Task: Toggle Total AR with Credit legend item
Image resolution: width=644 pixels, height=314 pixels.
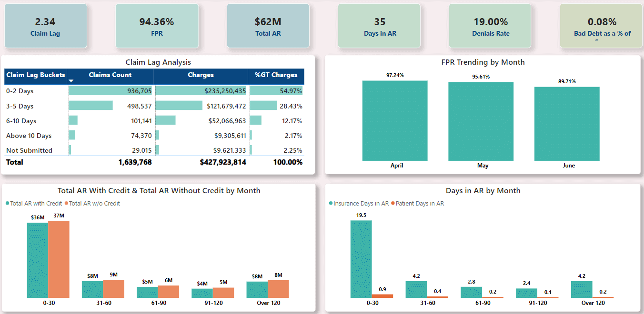Action: pos(33,204)
